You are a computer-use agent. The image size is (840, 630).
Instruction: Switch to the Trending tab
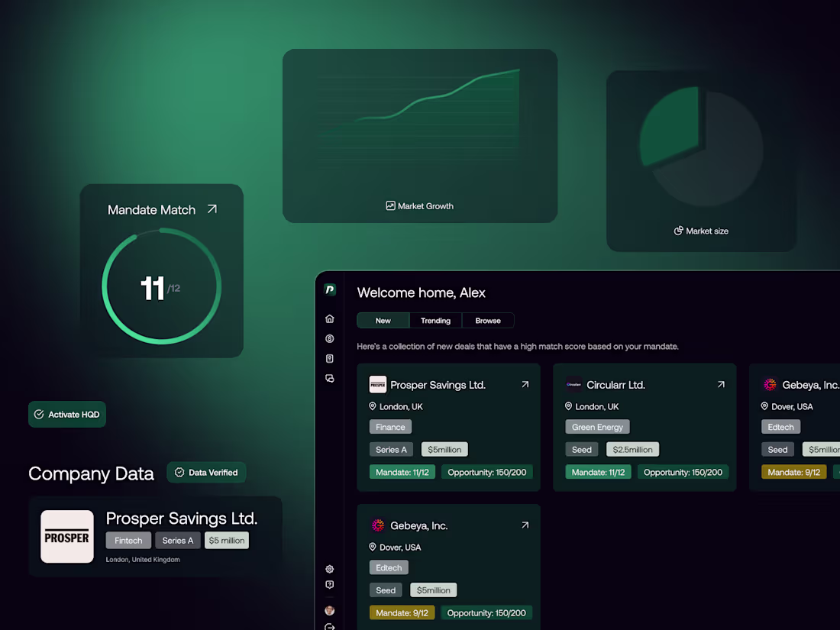[x=435, y=320]
